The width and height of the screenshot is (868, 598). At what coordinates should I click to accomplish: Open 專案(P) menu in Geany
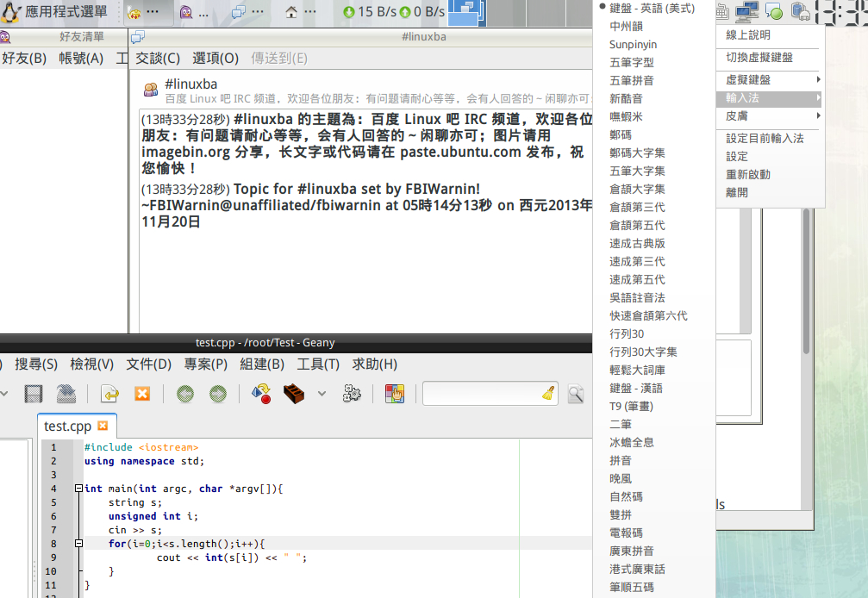coord(206,364)
